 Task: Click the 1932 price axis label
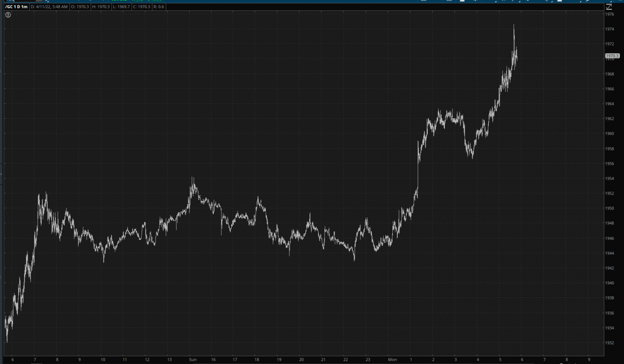click(x=609, y=343)
